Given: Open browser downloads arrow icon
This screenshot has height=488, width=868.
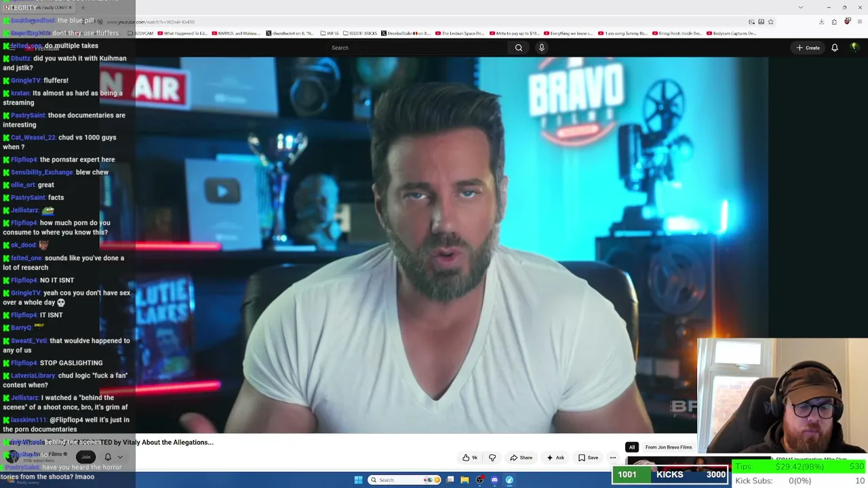Looking at the screenshot, I should click(x=822, y=22).
